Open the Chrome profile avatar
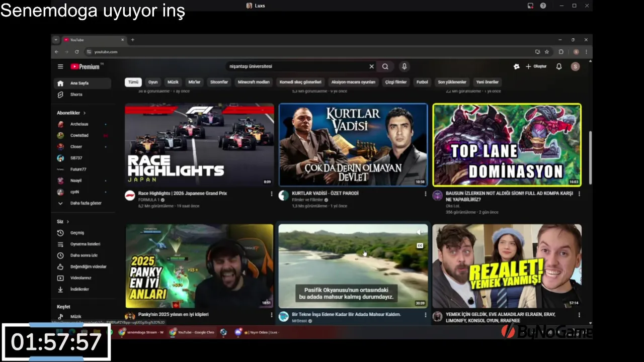 576,52
